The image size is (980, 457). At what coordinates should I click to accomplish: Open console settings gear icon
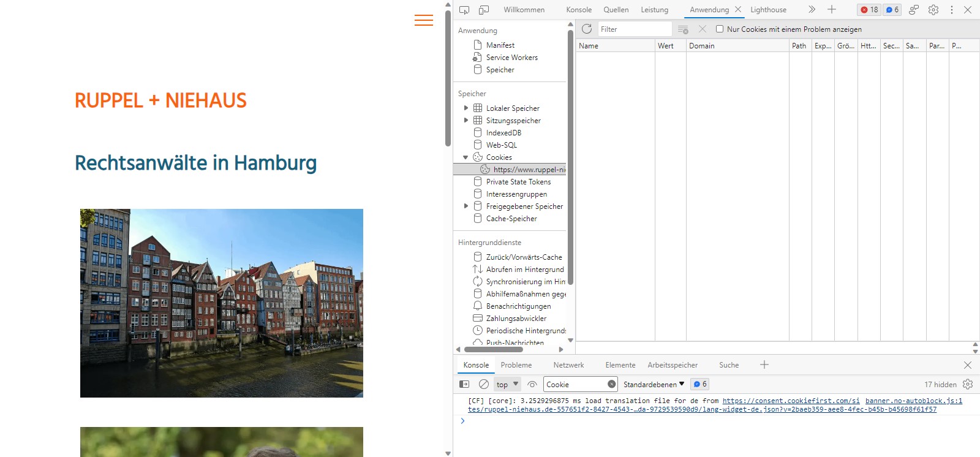968,384
